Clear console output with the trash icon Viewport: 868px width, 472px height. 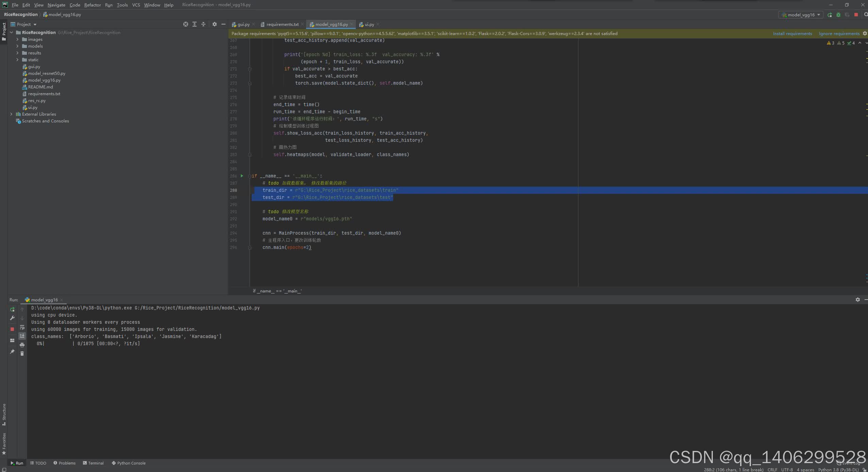(22, 354)
